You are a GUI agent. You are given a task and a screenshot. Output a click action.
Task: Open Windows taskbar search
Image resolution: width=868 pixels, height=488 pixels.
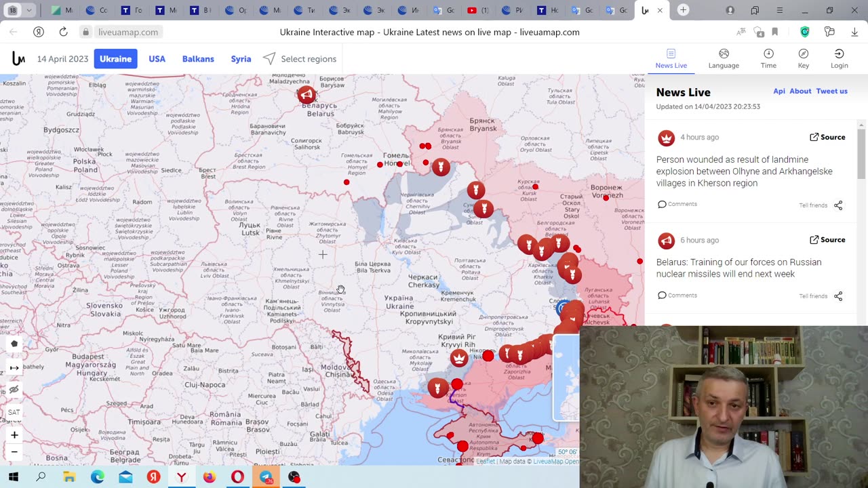41,477
